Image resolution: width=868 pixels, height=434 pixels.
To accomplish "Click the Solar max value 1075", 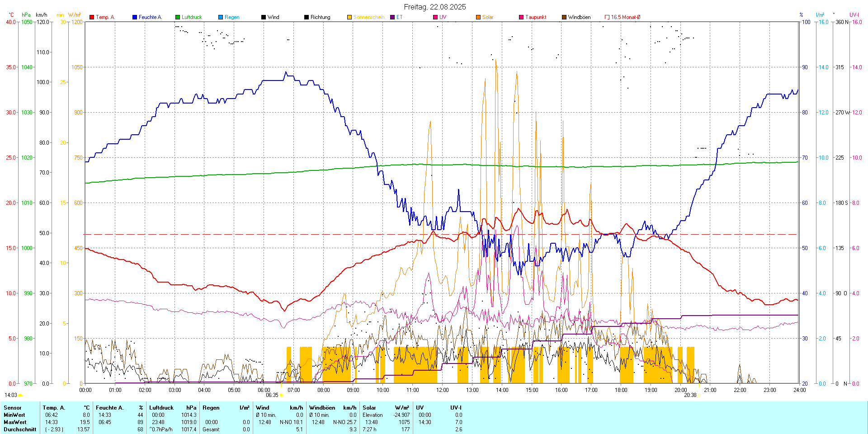I will coord(404,422).
